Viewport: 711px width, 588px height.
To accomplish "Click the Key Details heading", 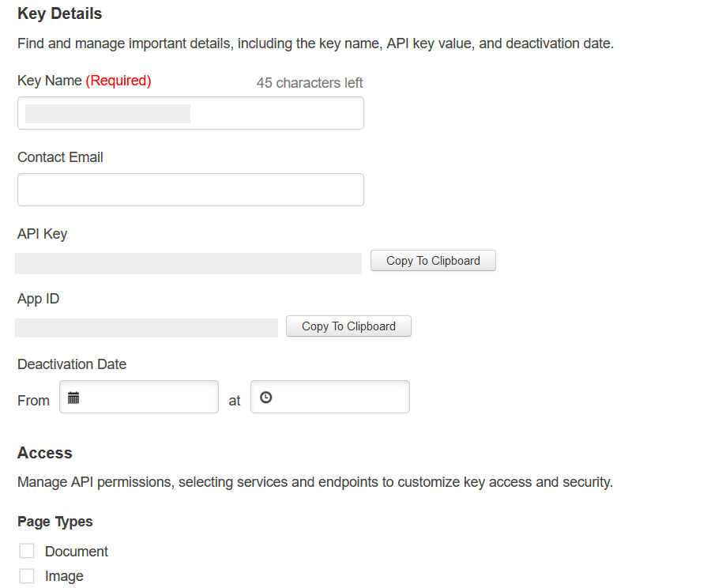I will coord(60,13).
